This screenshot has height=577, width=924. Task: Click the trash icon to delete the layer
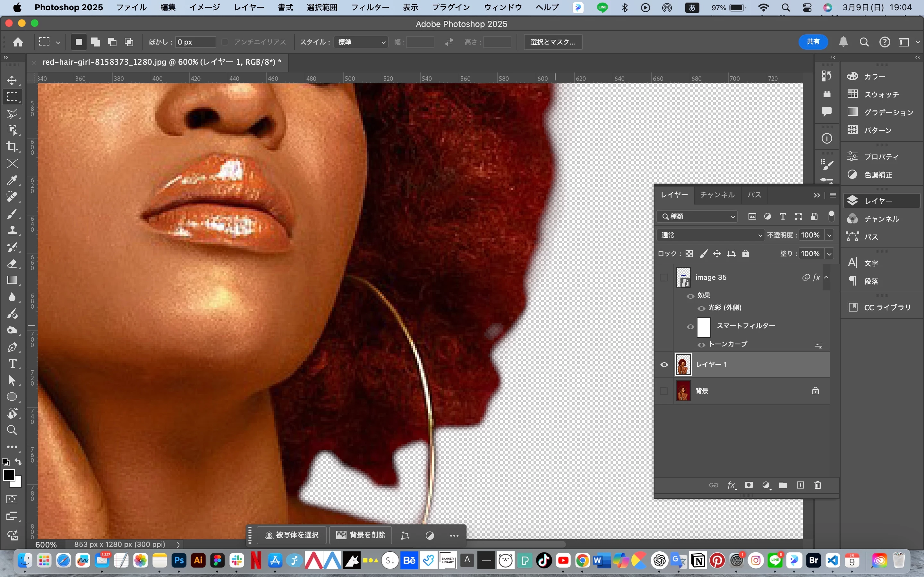pyautogui.click(x=817, y=485)
